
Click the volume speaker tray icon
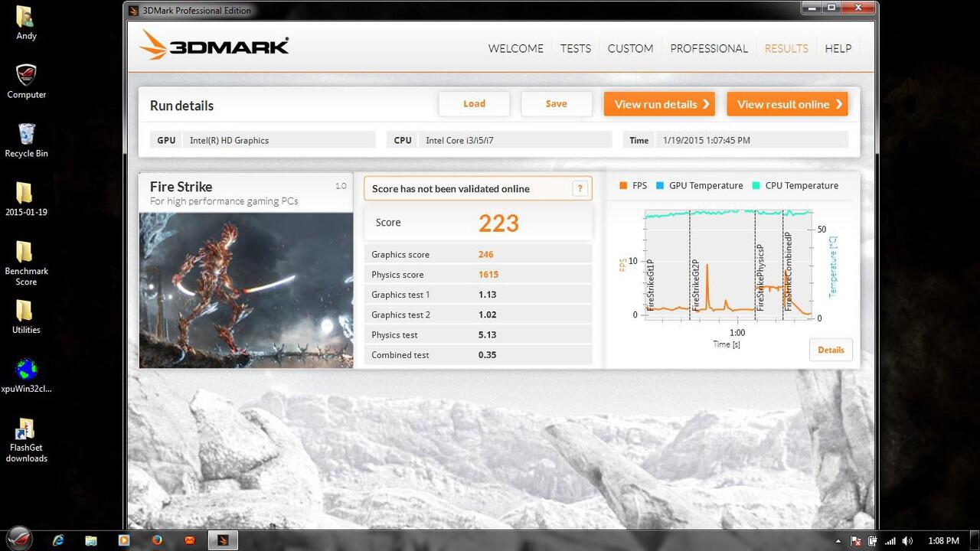point(908,541)
